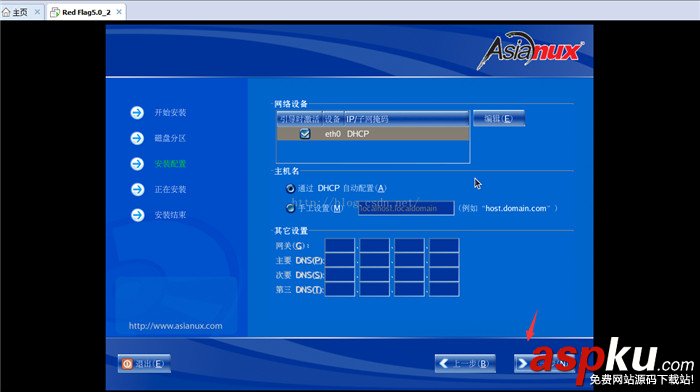
Task: Click first octet of 网关(G) gateway
Action: (340, 246)
